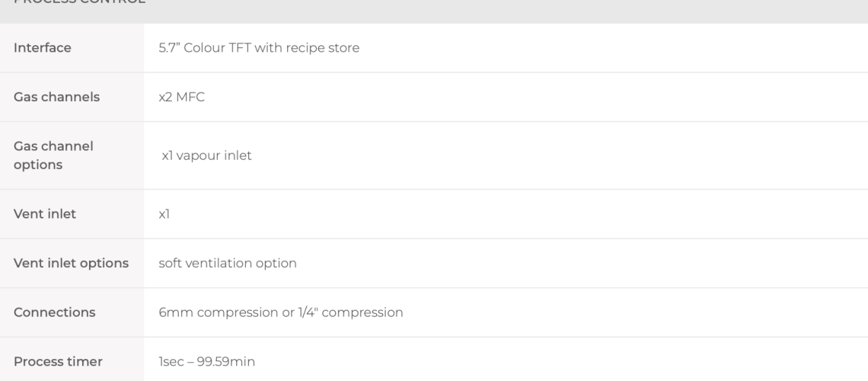Select the x1 vapour inlet value

pyautogui.click(x=206, y=155)
